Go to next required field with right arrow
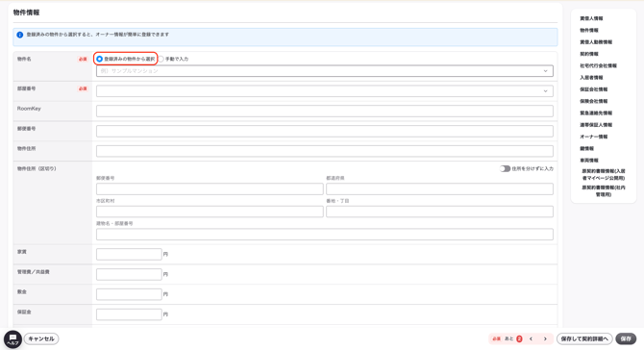The width and height of the screenshot is (644, 350). coord(545,338)
